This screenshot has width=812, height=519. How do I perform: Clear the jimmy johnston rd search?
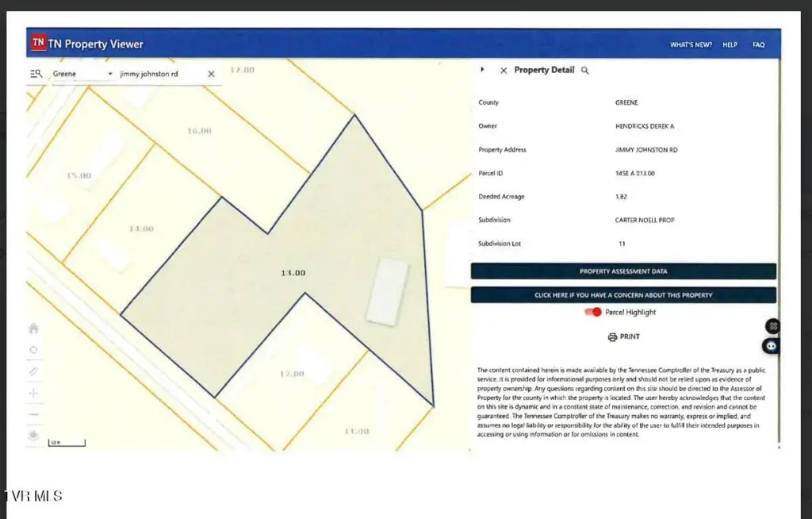(x=211, y=74)
